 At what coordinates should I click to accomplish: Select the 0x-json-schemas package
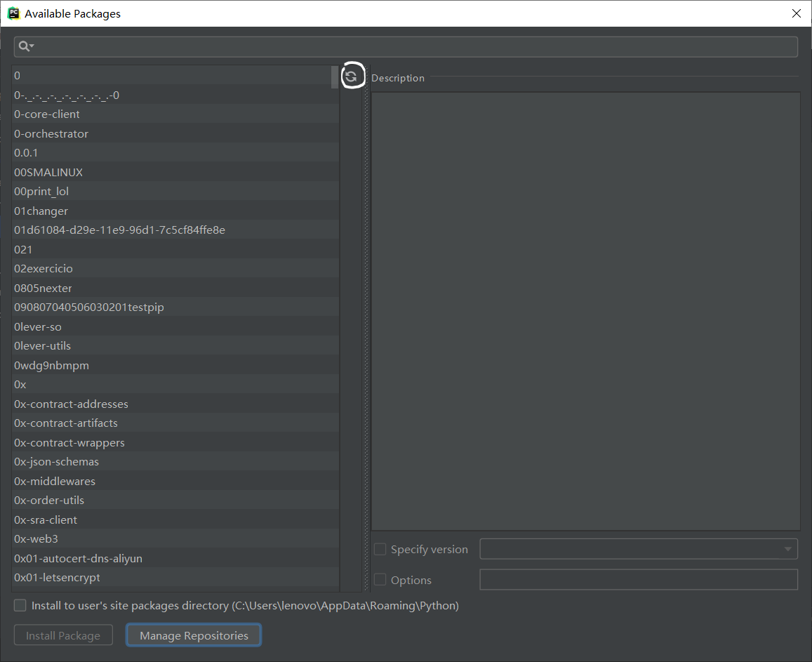click(x=175, y=461)
